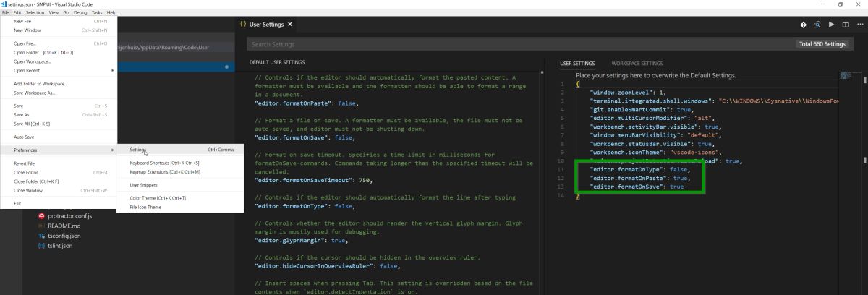Run the play triangle icon in editor toolbar
The width and height of the screenshot is (868, 295).
[831, 25]
